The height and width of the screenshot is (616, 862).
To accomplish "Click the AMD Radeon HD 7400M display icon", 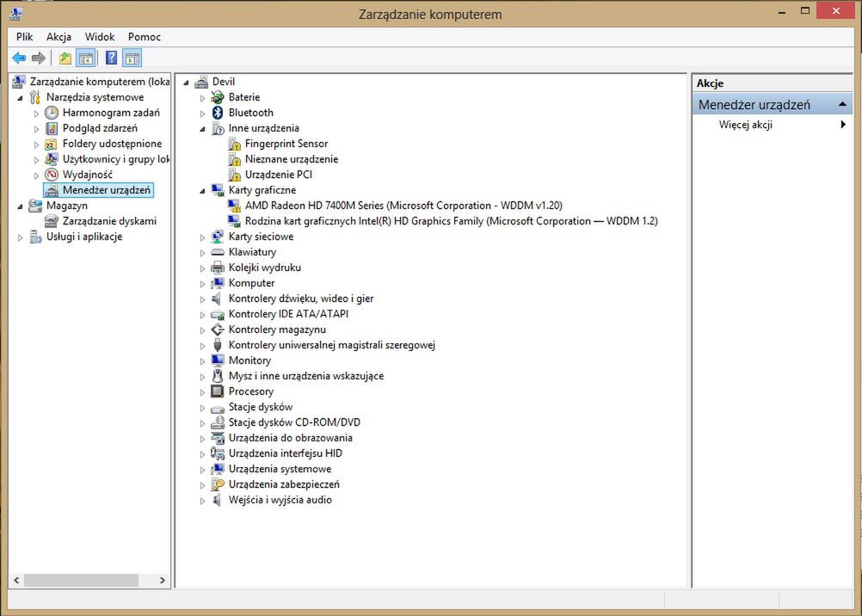I will 234,206.
